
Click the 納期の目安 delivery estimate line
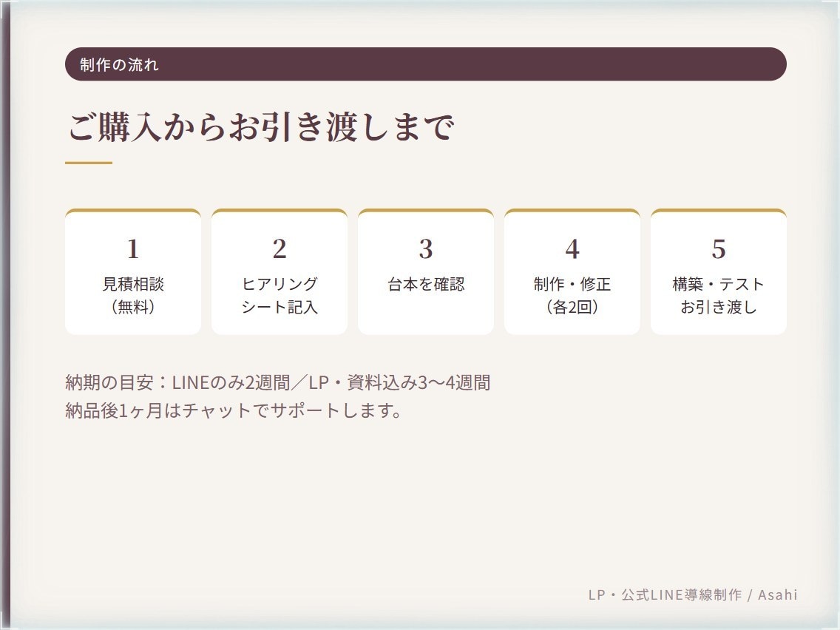277,382
